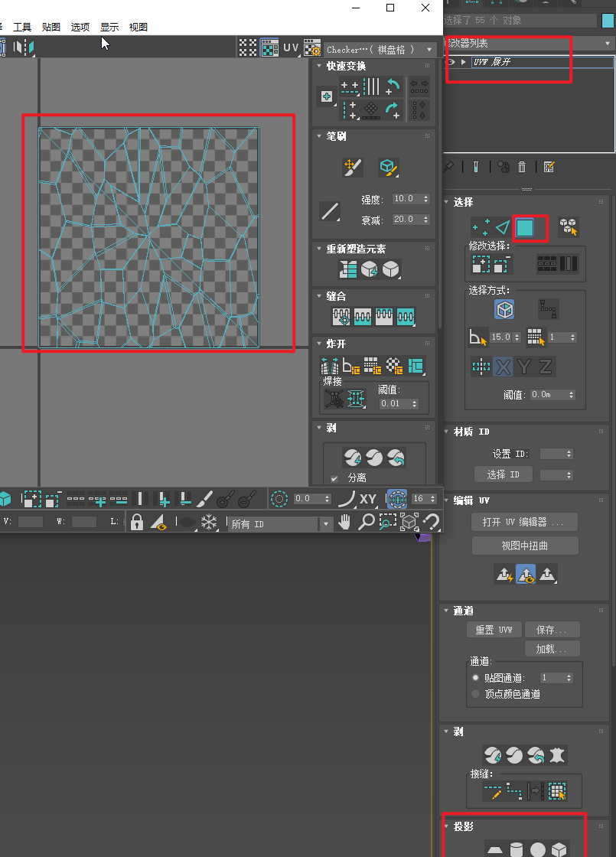Click the 打开 UV 编辑器 button
The height and width of the screenshot is (857, 616).
[524, 522]
